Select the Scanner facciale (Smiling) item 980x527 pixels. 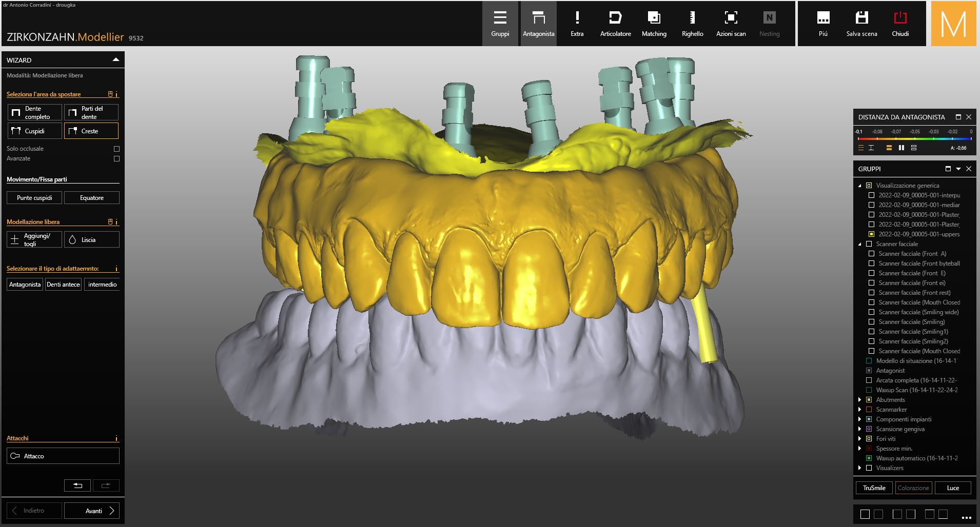pos(911,322)
